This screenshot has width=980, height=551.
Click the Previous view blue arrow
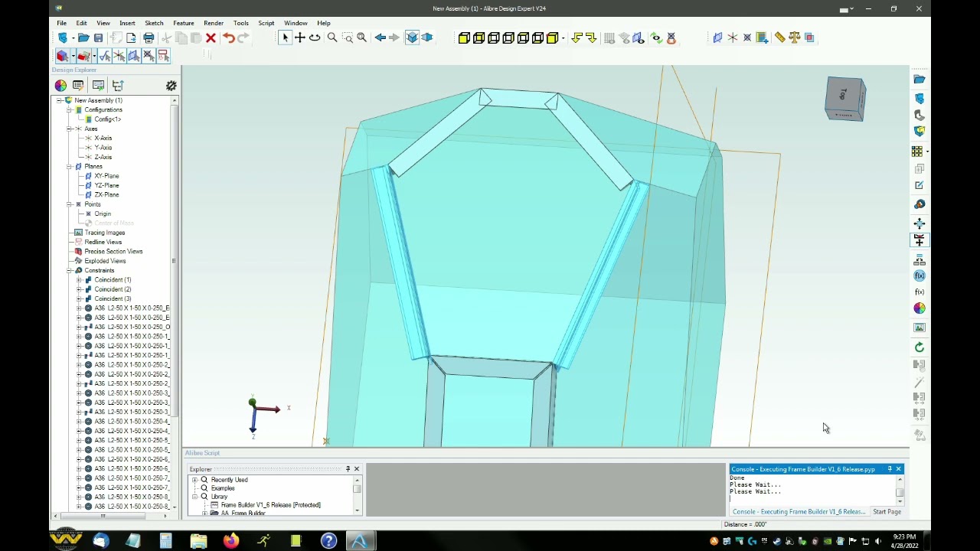(x=380, y=37)
